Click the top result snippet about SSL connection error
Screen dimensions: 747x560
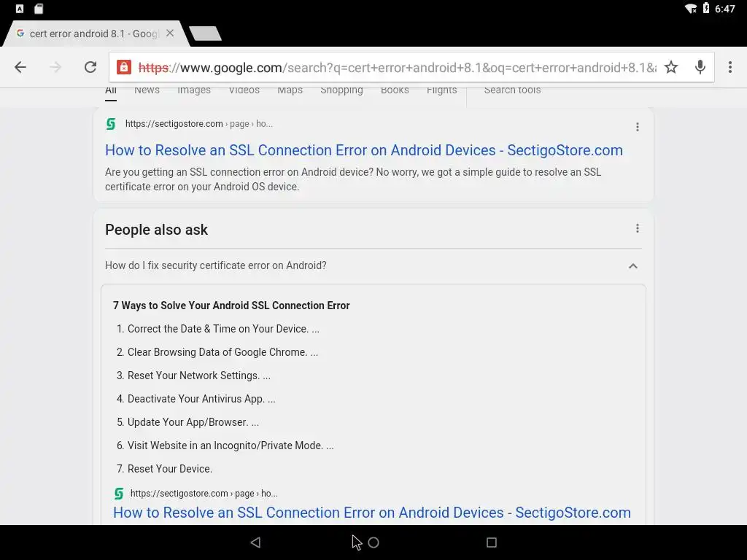353,179
